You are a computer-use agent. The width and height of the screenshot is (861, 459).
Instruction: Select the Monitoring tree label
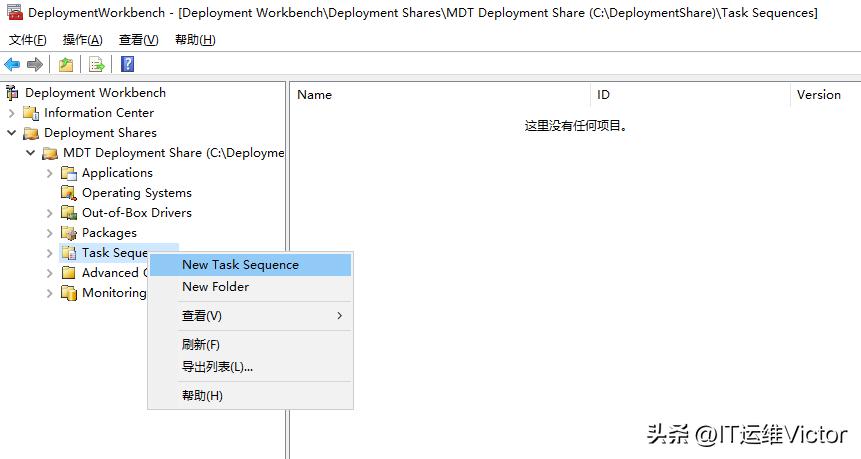tap(114, 293)
